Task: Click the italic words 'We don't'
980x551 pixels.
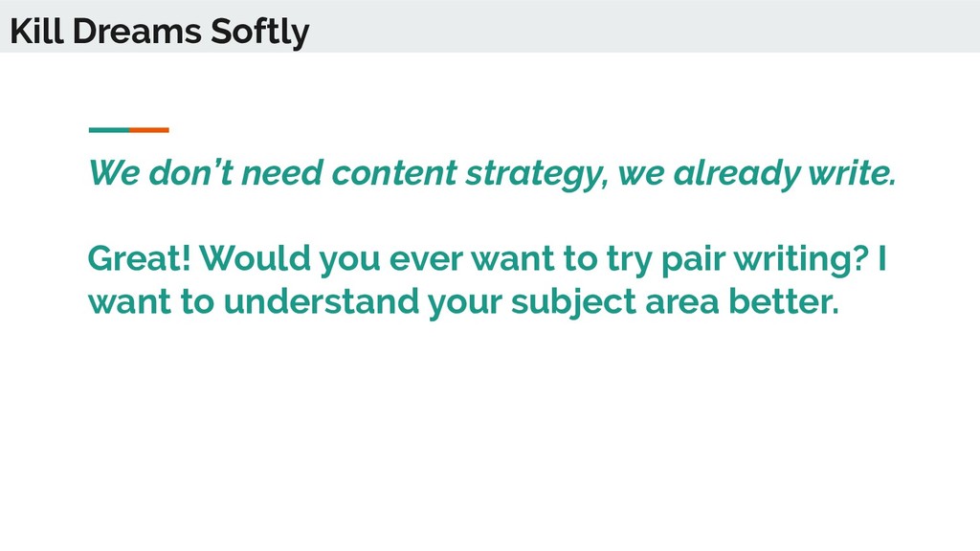Action: [161, 173]
